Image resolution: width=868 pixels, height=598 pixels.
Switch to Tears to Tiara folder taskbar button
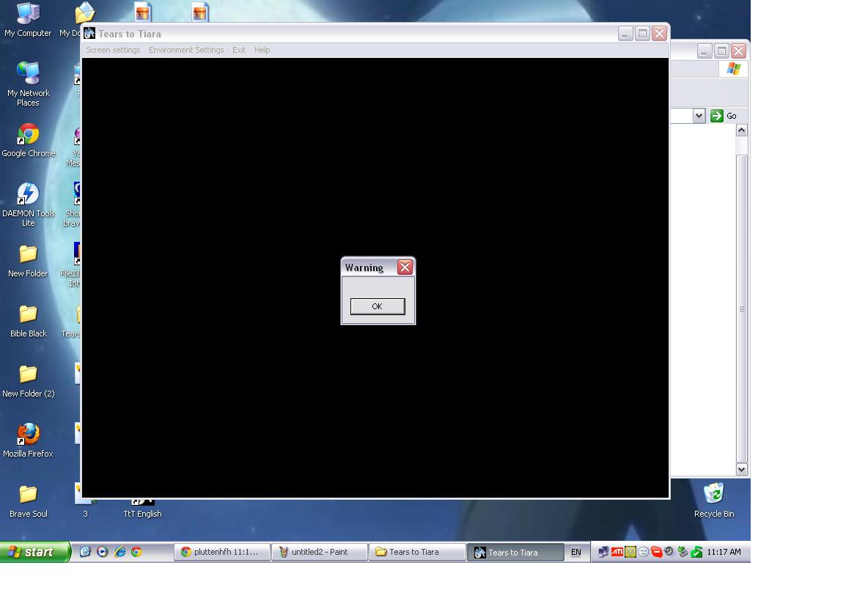click(x=417, y=552)
